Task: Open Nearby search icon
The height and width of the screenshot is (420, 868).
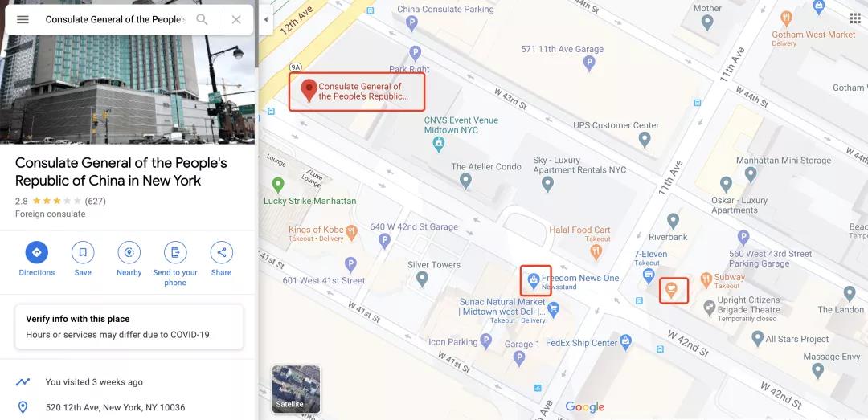Action: pyautogui.click(x=129, y=252)
